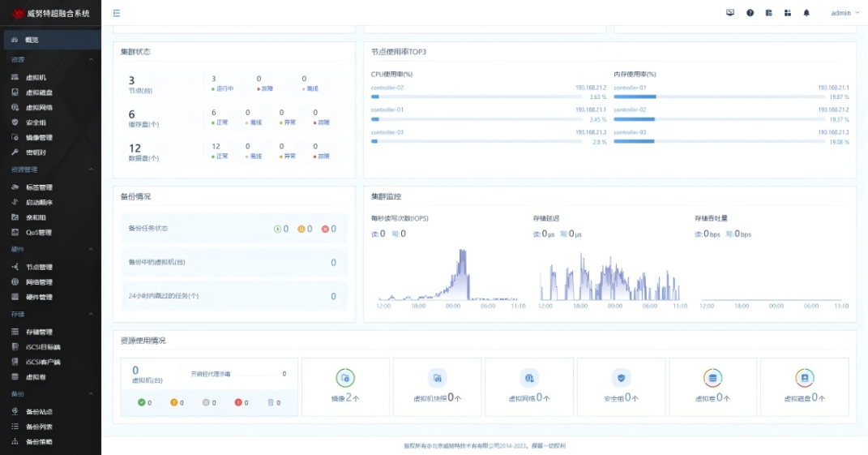This screenshot has width=868, height=455.
Task: Click the four-squares grid icon in header
Action: coord(788,13)
